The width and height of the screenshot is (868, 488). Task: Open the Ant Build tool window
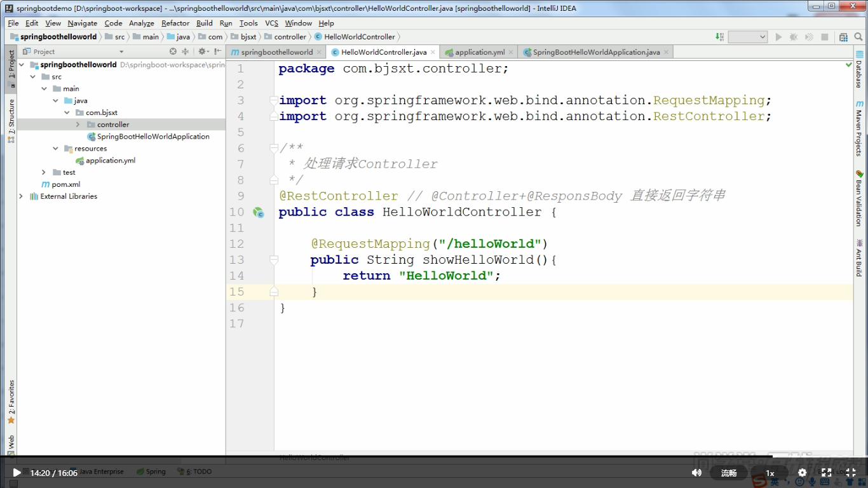click(859, 258)
